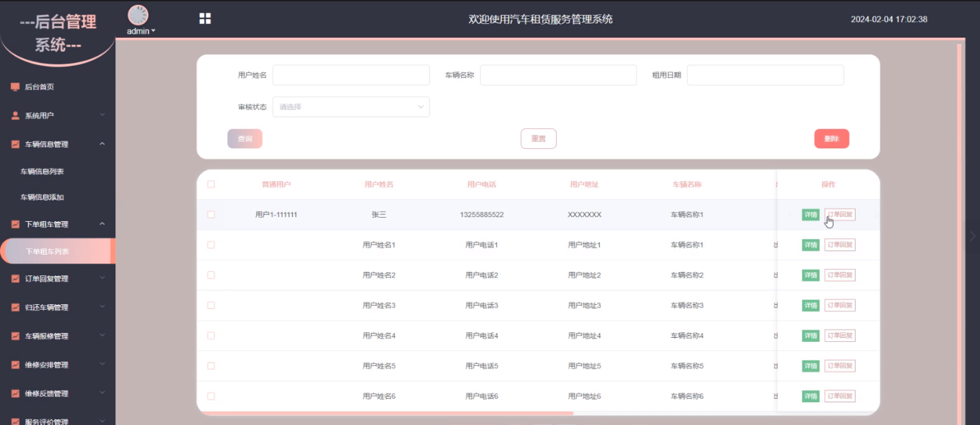Collapse the 下单租车管理 menu
The height and width of the screenshot is (425, 980).
click(x=102, y=224)
